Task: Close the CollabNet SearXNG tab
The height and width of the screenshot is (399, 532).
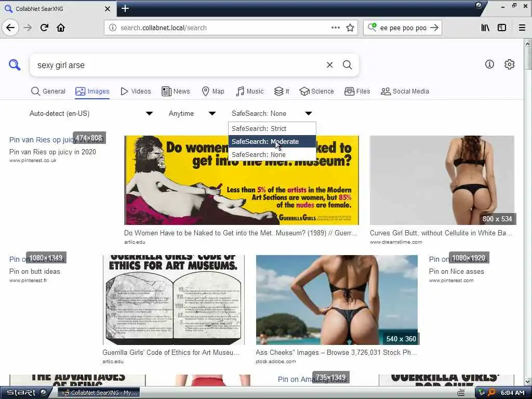Action: (107, 9)
